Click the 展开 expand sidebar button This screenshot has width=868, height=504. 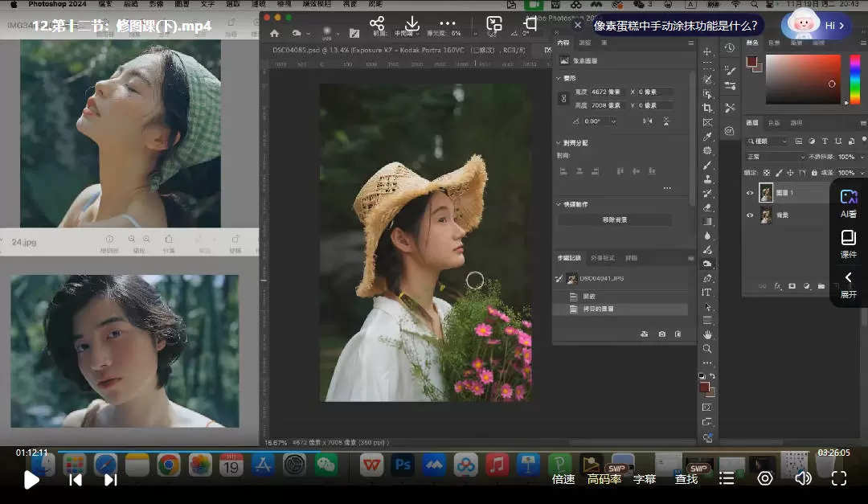849,285
